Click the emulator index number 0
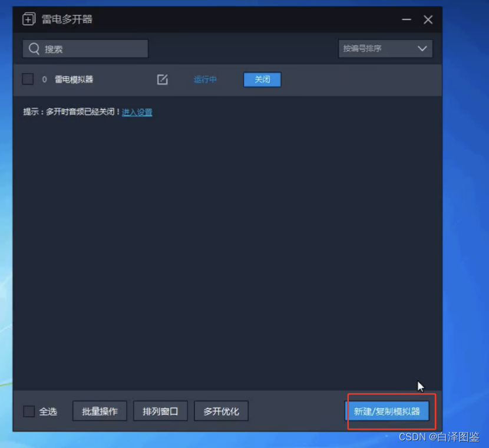This screenshot has width=489, height=448. coord(44,80)
